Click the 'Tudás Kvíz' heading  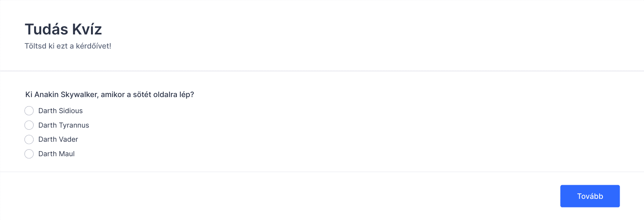[64, 29]
